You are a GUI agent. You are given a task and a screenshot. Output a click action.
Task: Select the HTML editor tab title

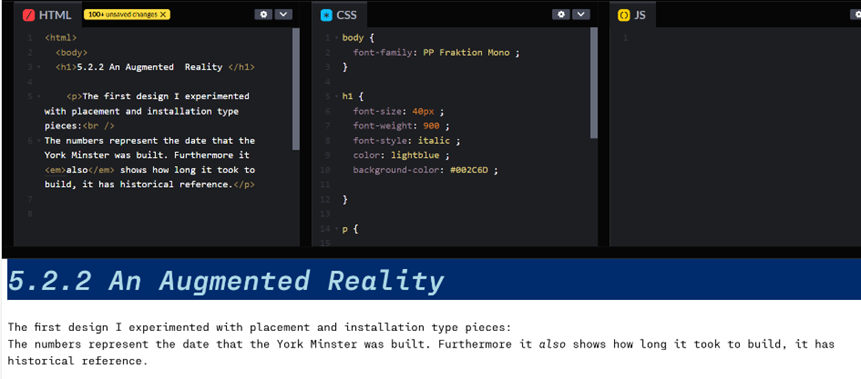pos(55,15)
